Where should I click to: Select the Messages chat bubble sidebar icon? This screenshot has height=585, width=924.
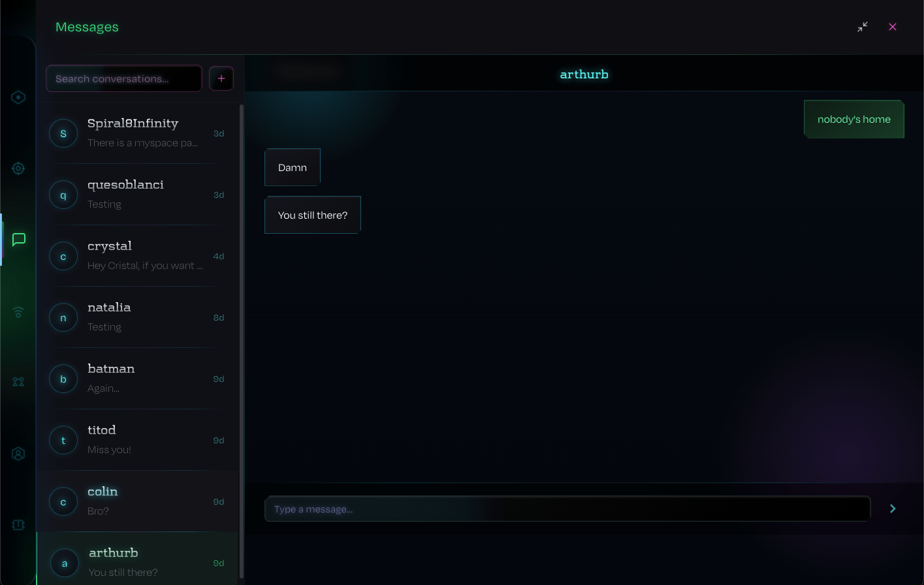19,240
